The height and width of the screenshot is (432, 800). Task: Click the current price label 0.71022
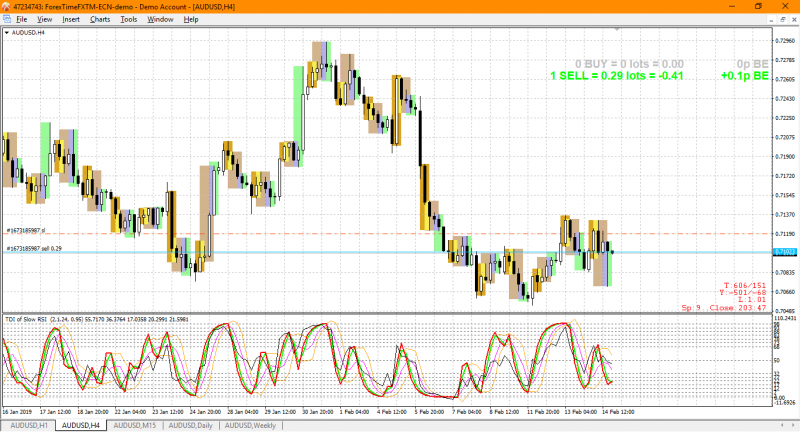[x=785, y=252]
